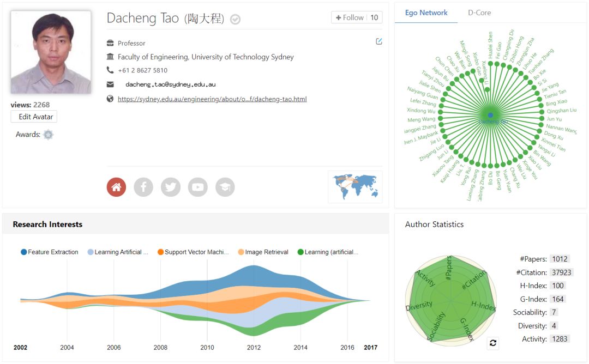This screenshot has height=364, width=589.
Task: Click the red home page icon
Action: pyautogui.click(x=116, y=187)
